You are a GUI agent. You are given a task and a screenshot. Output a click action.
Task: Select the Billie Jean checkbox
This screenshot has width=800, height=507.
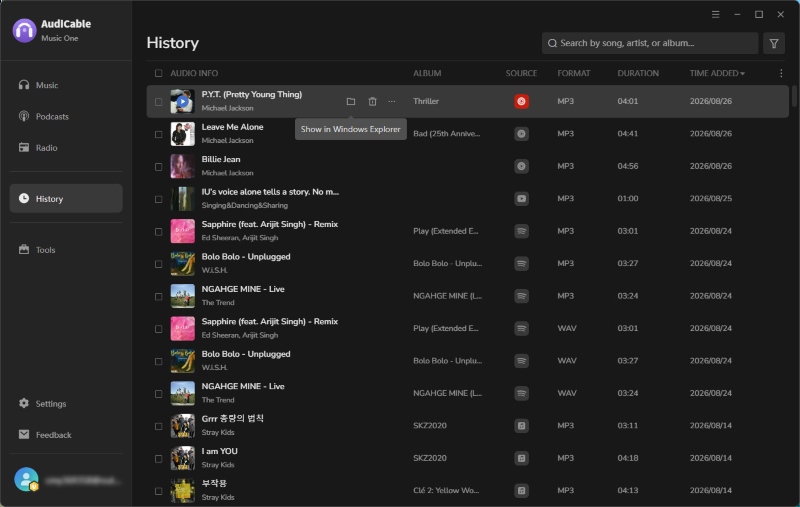point(159,167)
